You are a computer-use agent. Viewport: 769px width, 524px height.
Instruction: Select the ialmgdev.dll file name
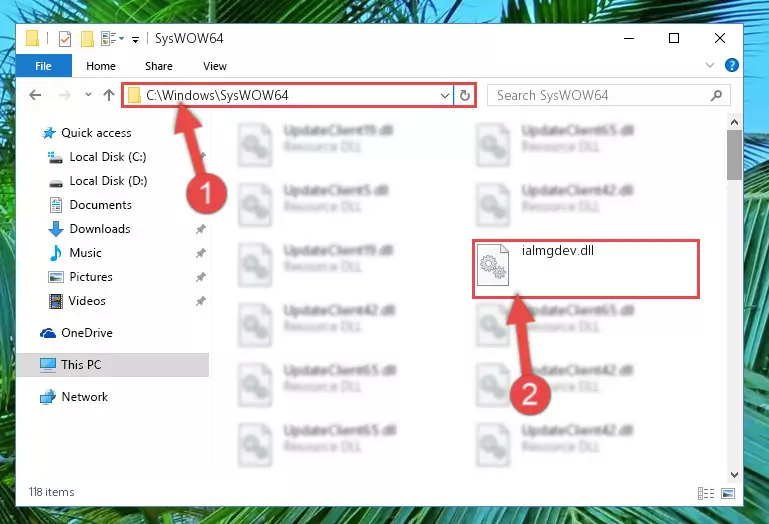tap(558, 251)
